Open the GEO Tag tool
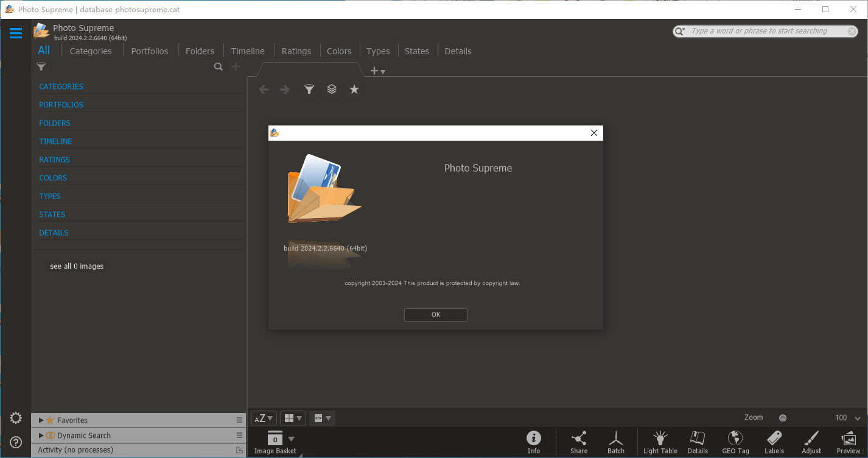The image size is (868, 458). (x=735, y=442)
